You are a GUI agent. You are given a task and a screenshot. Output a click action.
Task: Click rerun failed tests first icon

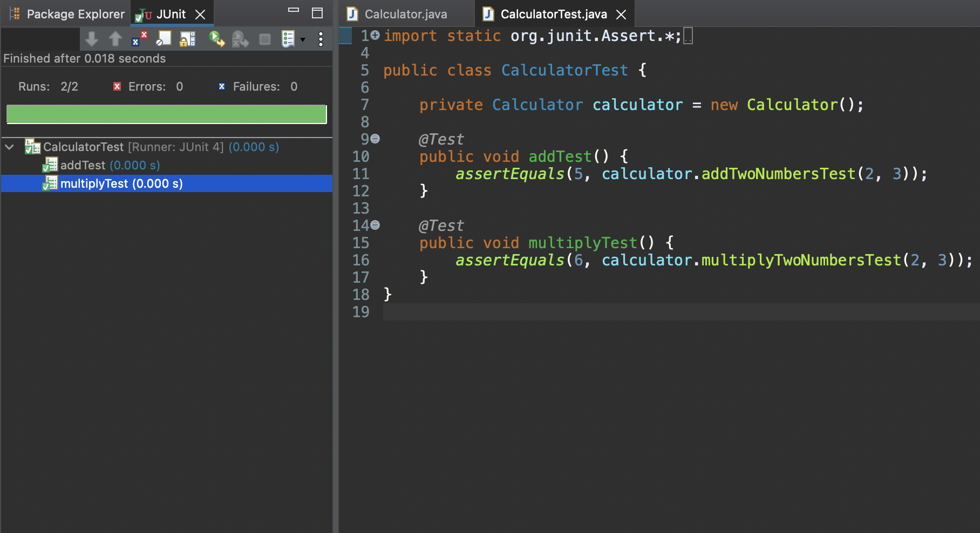(240, 39)
